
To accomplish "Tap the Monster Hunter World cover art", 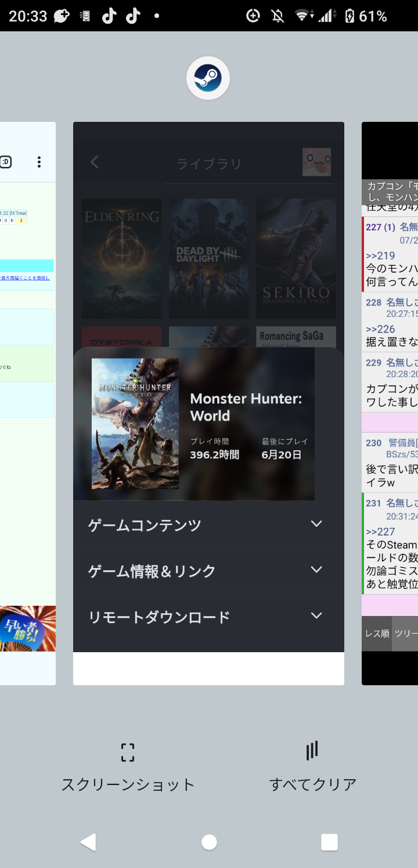I will pyautogui.click(x=135, y=424).
